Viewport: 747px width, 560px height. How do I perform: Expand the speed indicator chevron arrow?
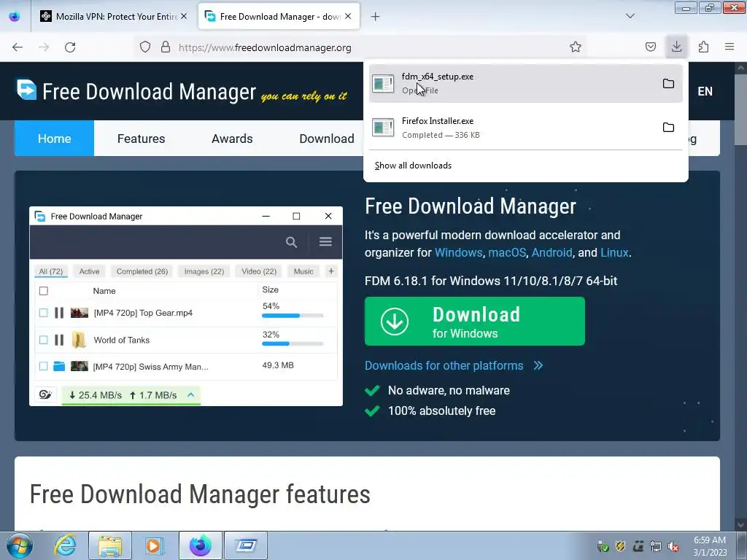pos(190,394)
